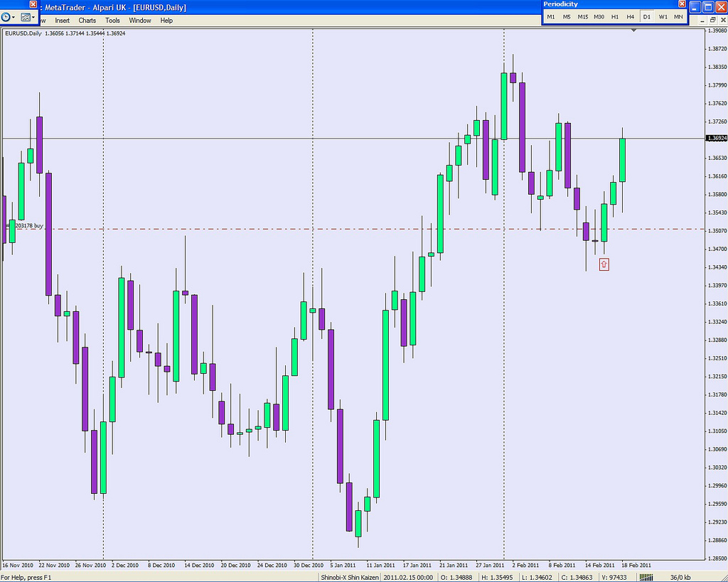
Task: Click the 16 Nov 2010 date axis label
Action: (18, 565)
